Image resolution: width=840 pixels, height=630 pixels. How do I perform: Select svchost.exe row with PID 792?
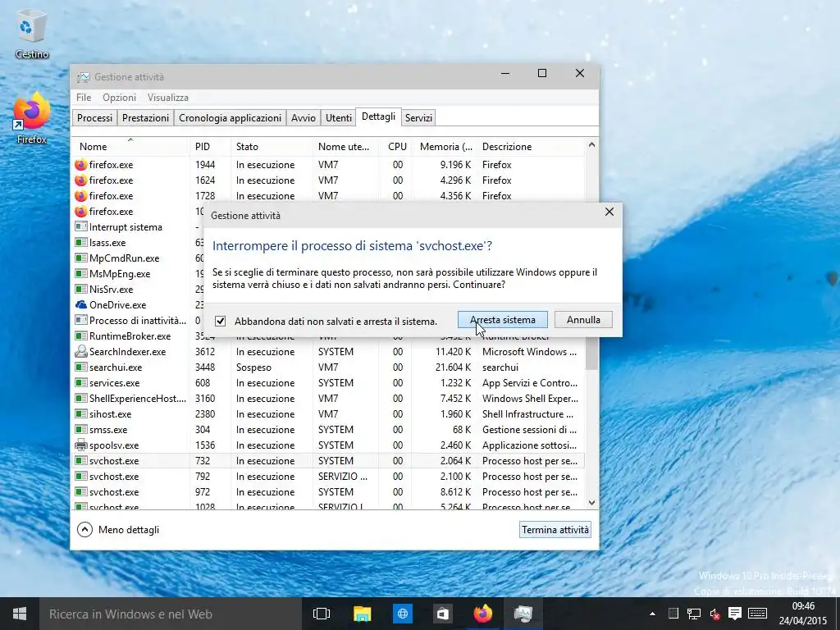[x=328, y=477]
